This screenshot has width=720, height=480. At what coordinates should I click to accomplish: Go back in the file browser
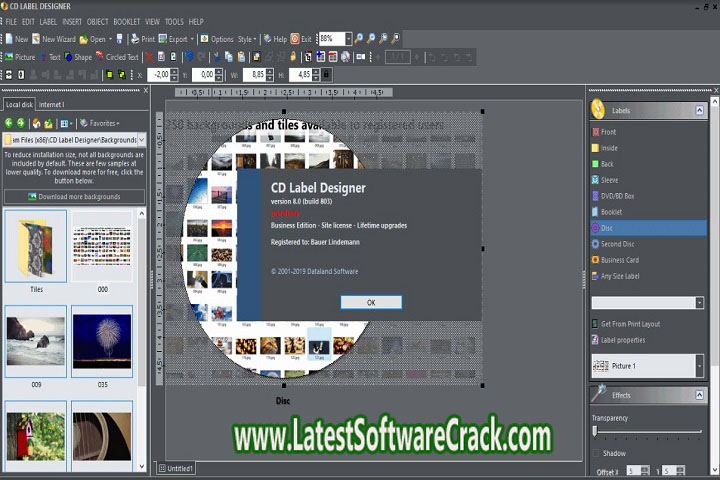click(x=9, y=123)
